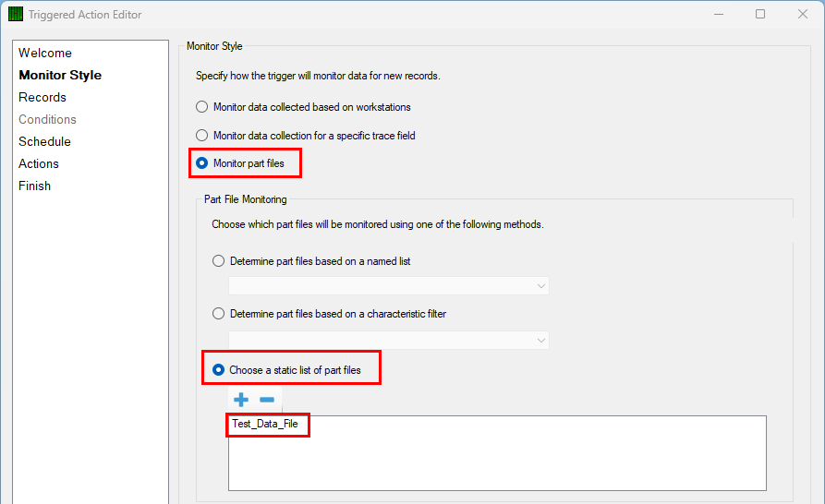The image size is (825, 504).
Task: Add a part file with plus icon
Action: coord(241,400)
